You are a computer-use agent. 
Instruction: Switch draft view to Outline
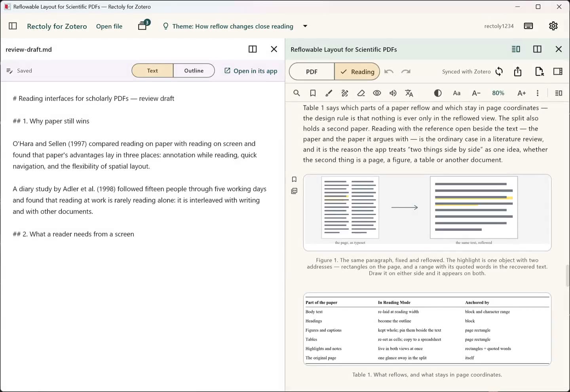[194, 70]
